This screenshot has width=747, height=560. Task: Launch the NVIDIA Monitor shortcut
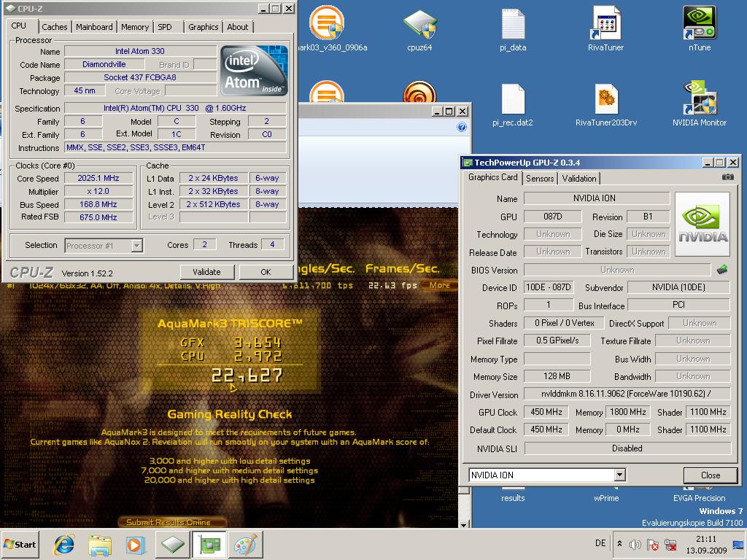tap(700, 104)
